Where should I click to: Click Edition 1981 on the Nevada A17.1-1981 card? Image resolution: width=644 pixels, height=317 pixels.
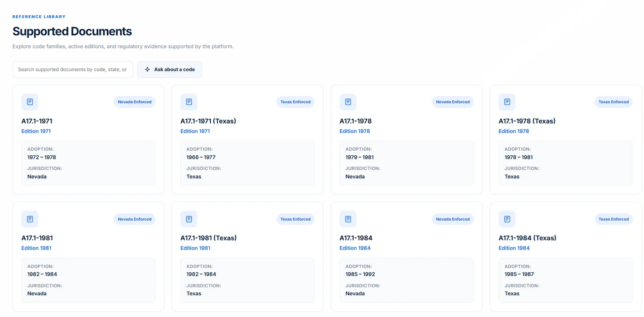click(36, 248)
